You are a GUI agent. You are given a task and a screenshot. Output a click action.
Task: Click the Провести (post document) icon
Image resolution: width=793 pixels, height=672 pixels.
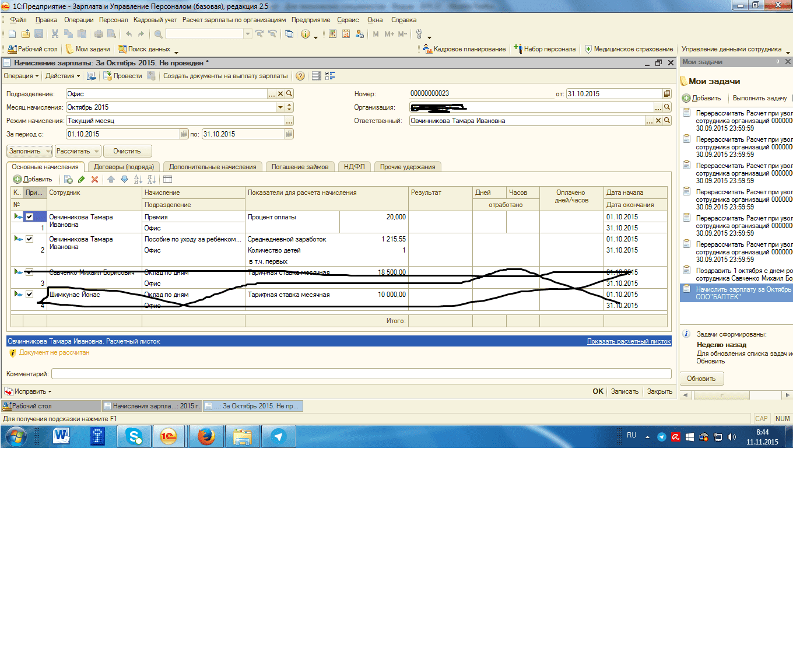(x=108, y=76)
